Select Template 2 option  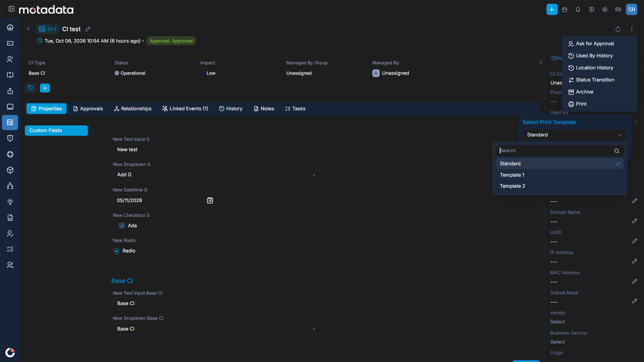tap(559, 186)
